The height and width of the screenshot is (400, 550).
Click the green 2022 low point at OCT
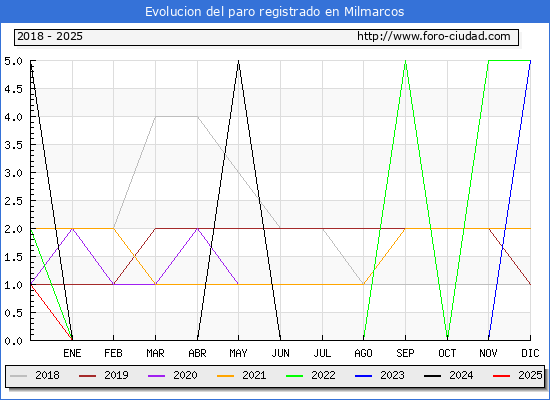point(447,339)
